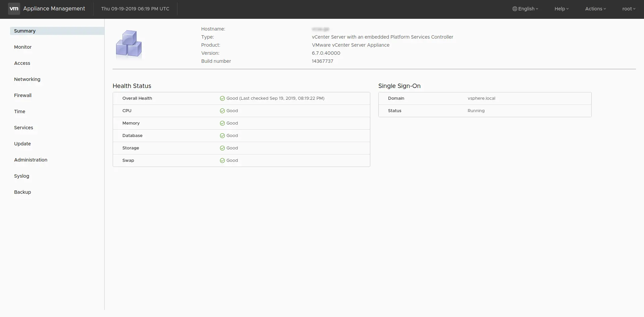Viewport: 644px width, 317px height.
Task: Select Summary in the sidebar
Action: [57, 31]
